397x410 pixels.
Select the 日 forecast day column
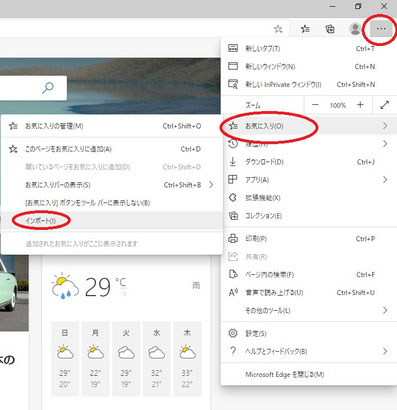(65, 358)
